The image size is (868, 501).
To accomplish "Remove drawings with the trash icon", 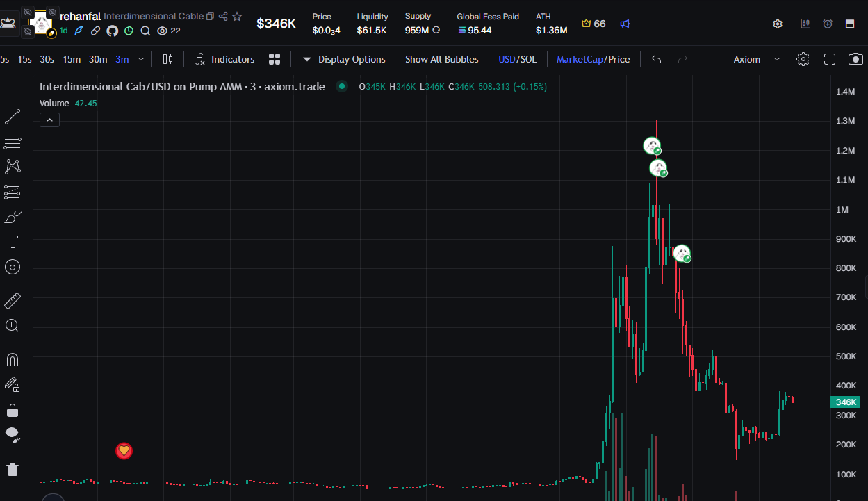I will point(13,469).
